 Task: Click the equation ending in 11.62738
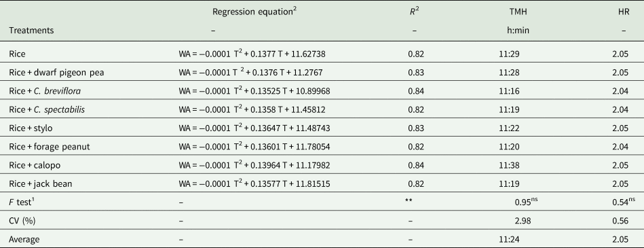coord(252,54)
